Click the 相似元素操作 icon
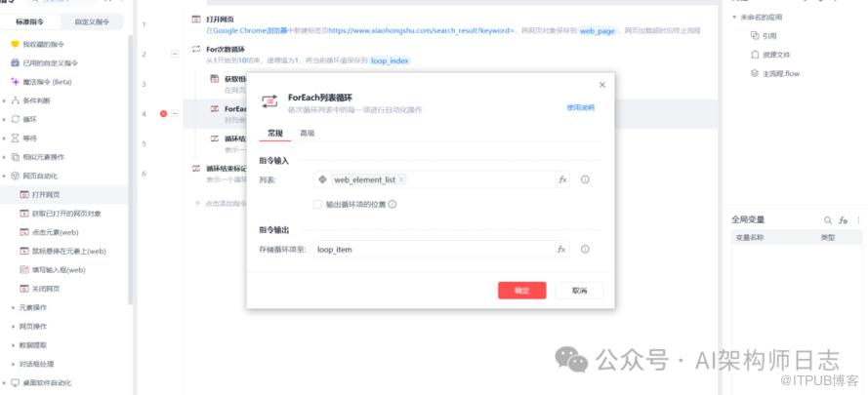This screenshot has width=868, height=395. coord(15,157)
